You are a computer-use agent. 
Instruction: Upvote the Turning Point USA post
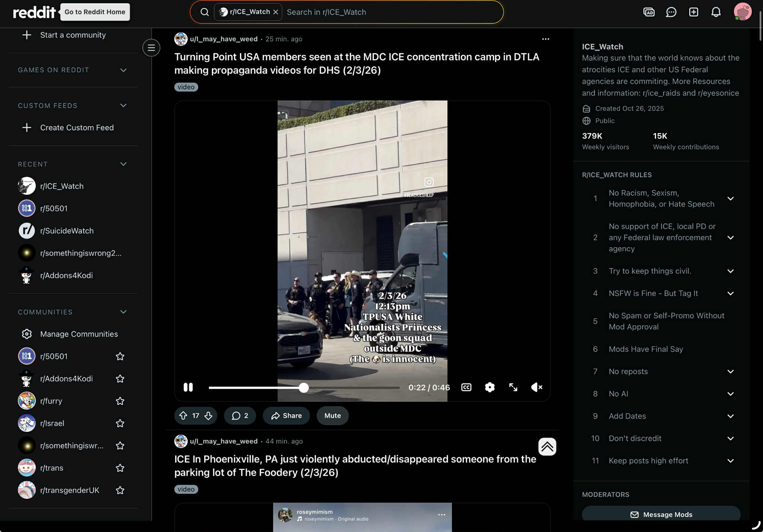183,415
